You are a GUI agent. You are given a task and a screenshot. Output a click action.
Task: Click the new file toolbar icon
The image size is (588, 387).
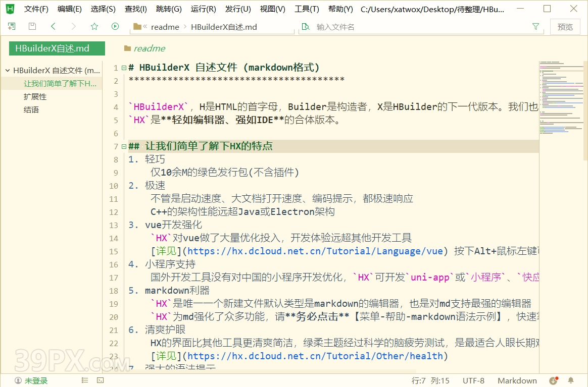[12, 26]
